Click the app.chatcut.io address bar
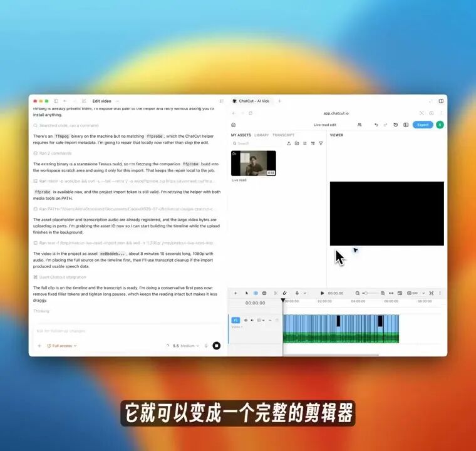476x451 pixels. click(x=336, y=113)
